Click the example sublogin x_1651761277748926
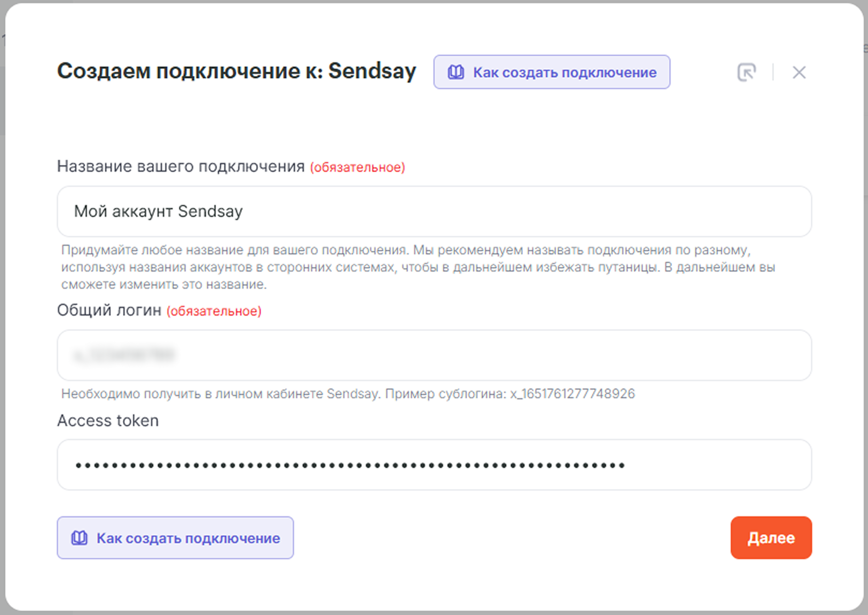 pos(572,394)
